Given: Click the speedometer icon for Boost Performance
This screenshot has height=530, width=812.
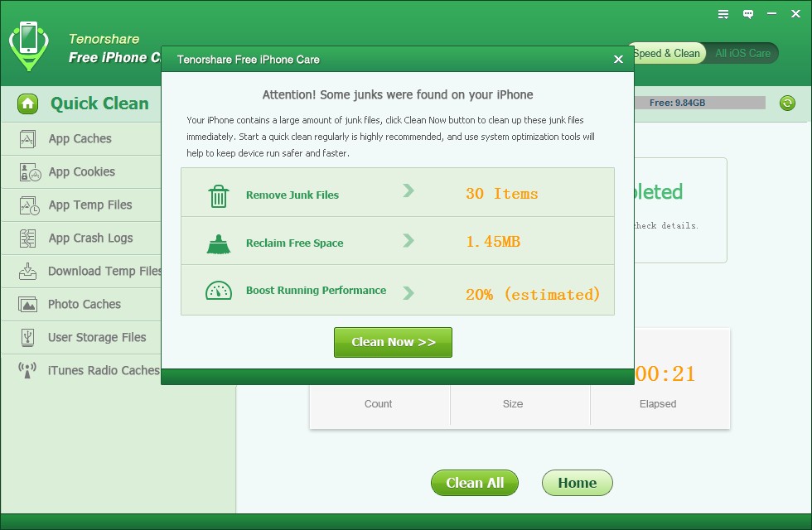Looking at the screenshot, I should [219, 291].
